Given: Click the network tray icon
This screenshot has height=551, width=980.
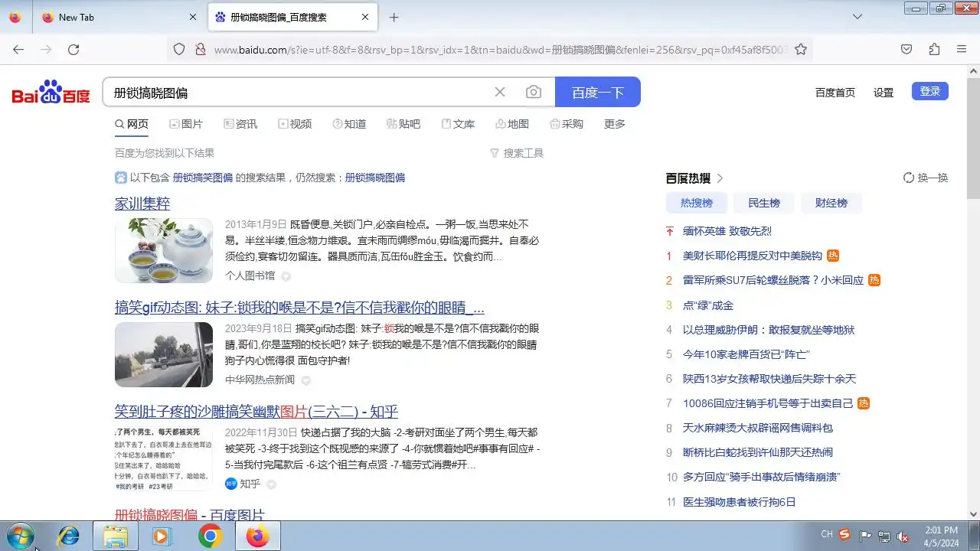Looking at the screenshot, I should click(884, 536).
